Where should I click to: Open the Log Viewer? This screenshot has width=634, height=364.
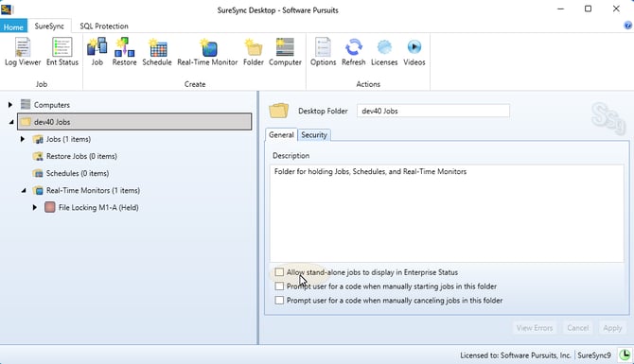coord(23,52)
